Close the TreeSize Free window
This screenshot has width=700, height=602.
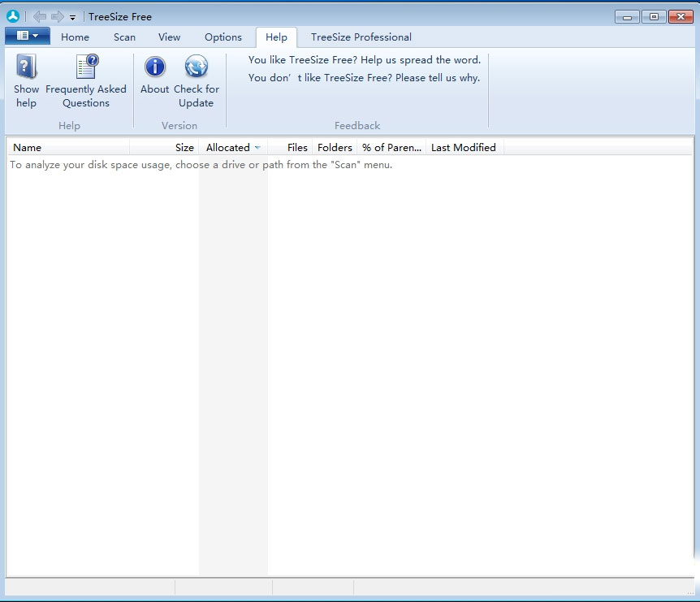pos(681,17)
